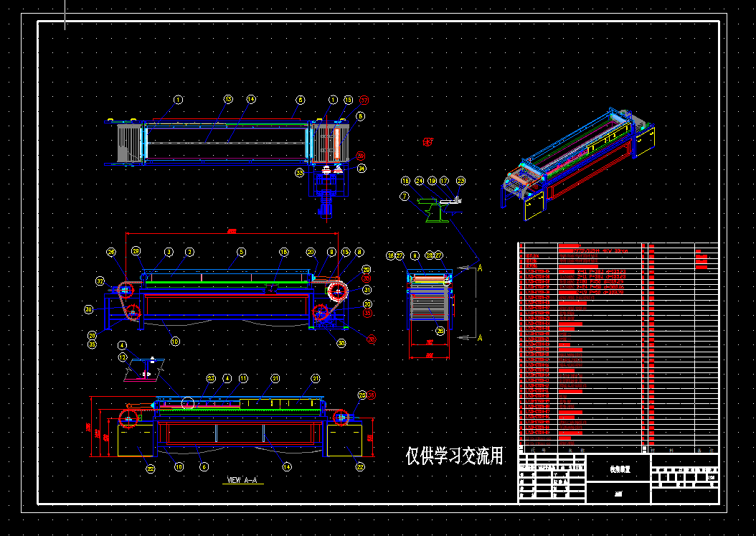Select part balloon number 25

click(x=362, y=395)
